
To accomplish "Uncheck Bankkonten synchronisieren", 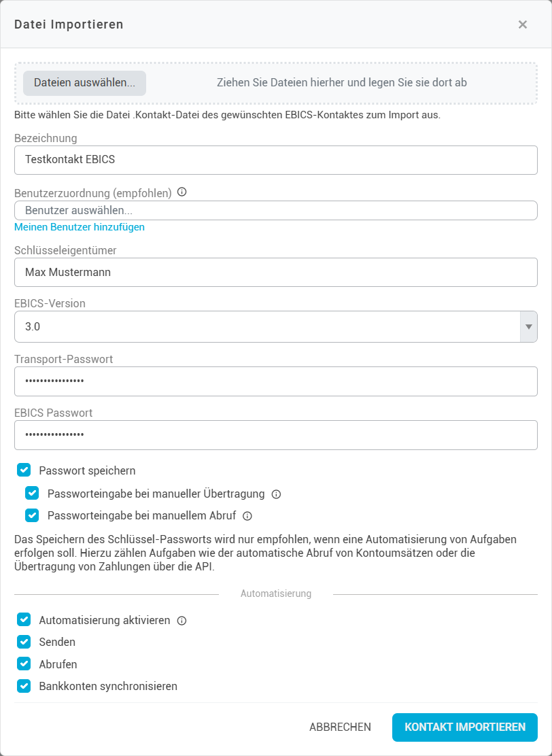I will coord(24,686).
